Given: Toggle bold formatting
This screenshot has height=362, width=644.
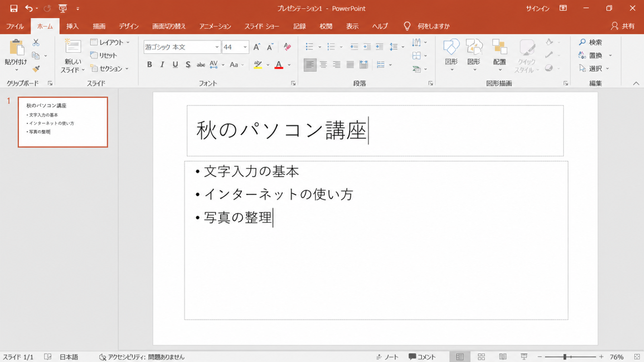Looking at the screenshot, I should tap(149, 65).
